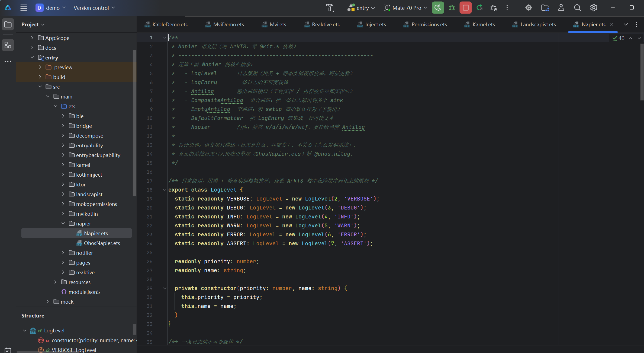644x353 pixels.
Task: Collapse the entry folder
Action: point(32,58)
